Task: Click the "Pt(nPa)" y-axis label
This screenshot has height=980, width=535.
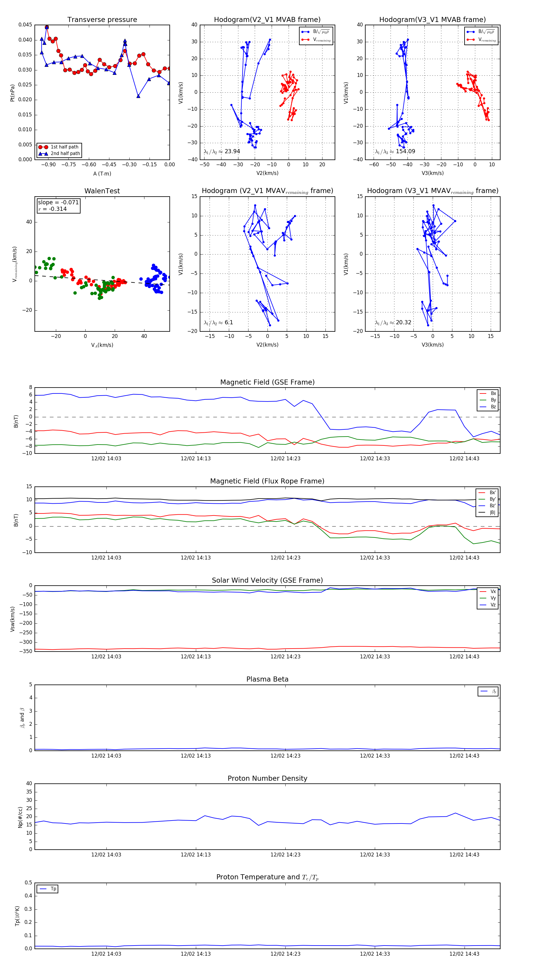Action: (12, 93)
